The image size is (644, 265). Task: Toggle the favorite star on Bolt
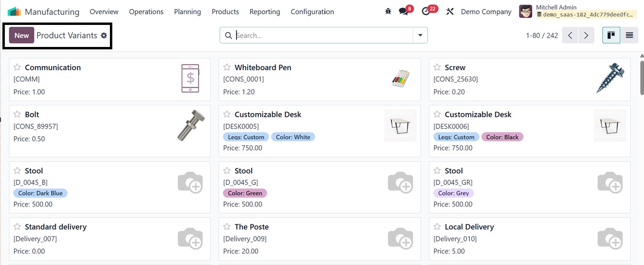click(x=17, y=115)
